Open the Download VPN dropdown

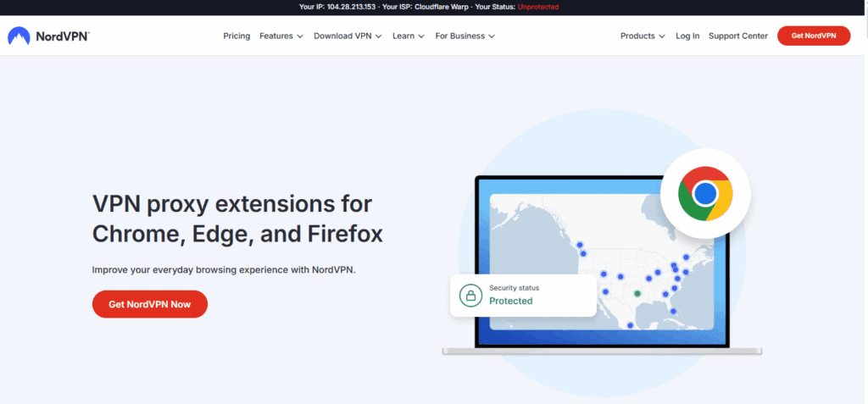pyautogui.click(x=348, y=36)
